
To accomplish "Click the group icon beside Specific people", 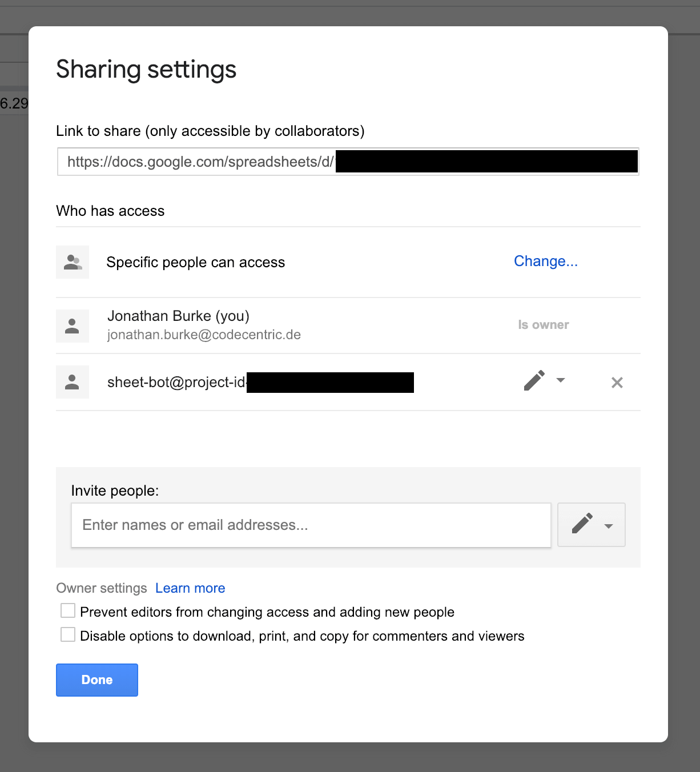I will click(x=73, y=262).
